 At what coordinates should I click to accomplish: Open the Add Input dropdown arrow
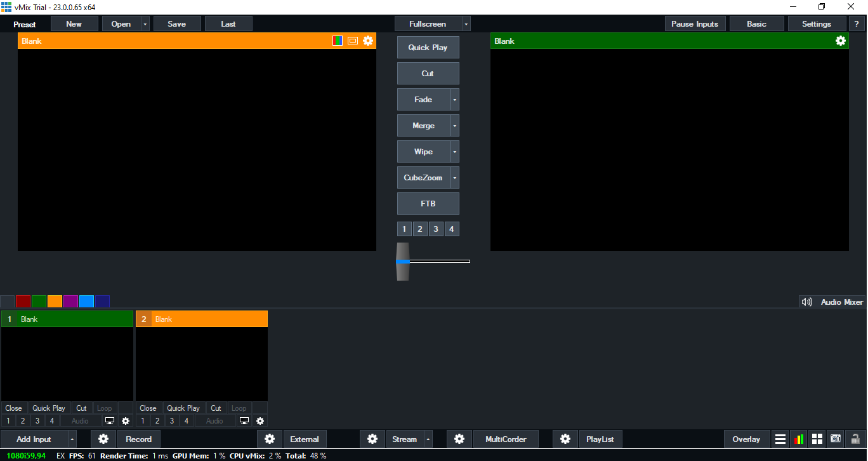(72, 439)
